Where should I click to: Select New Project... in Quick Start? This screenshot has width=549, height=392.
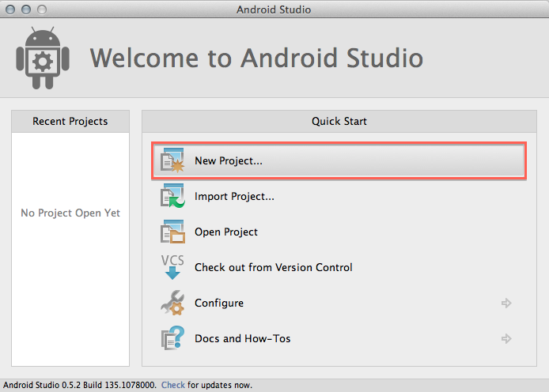click(339, 161)
